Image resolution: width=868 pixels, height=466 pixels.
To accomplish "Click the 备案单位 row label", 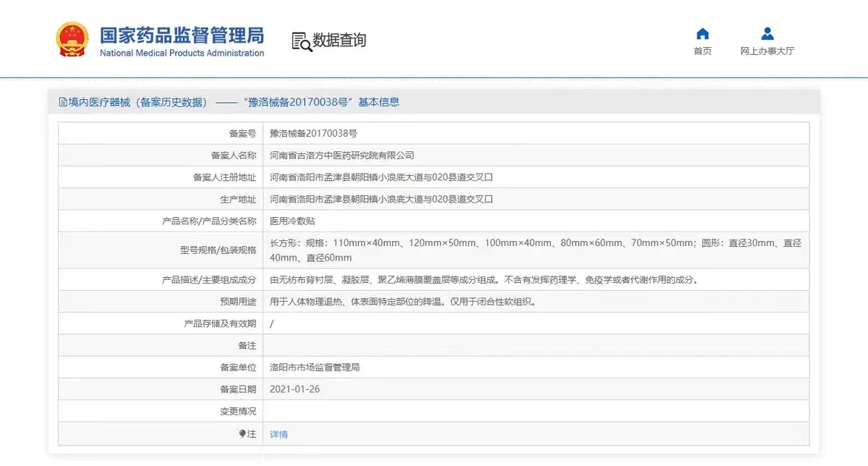I will pyautogui.click(x=238, y=368).
